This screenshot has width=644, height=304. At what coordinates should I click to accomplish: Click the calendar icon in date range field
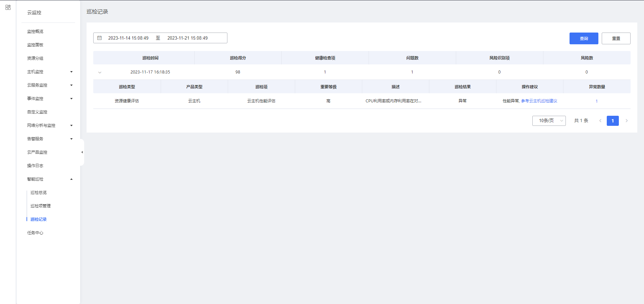coord(100,38)
